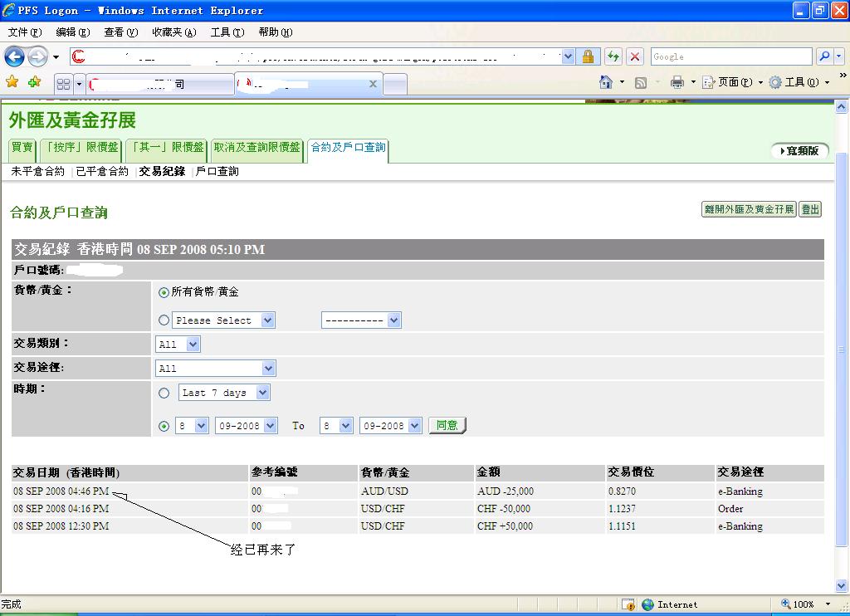
Task: Select 所有貨幣/黃金 radio button
Action: click(164, 293)
